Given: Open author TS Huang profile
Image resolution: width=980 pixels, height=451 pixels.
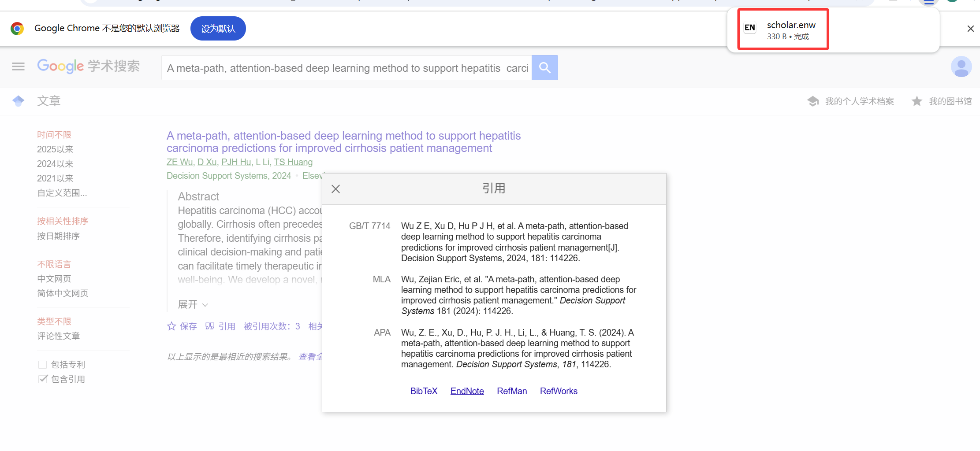Looking at the screenshot, I should tap(293, 162).
